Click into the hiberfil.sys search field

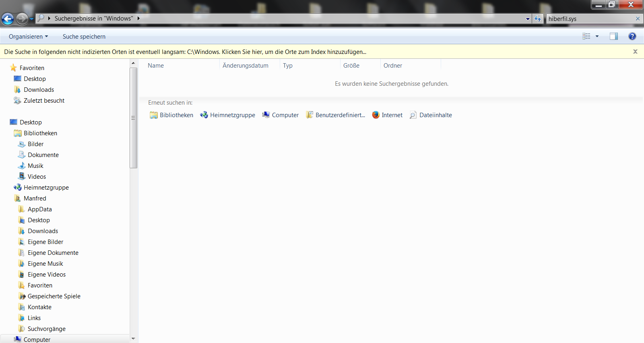point(590,19)
